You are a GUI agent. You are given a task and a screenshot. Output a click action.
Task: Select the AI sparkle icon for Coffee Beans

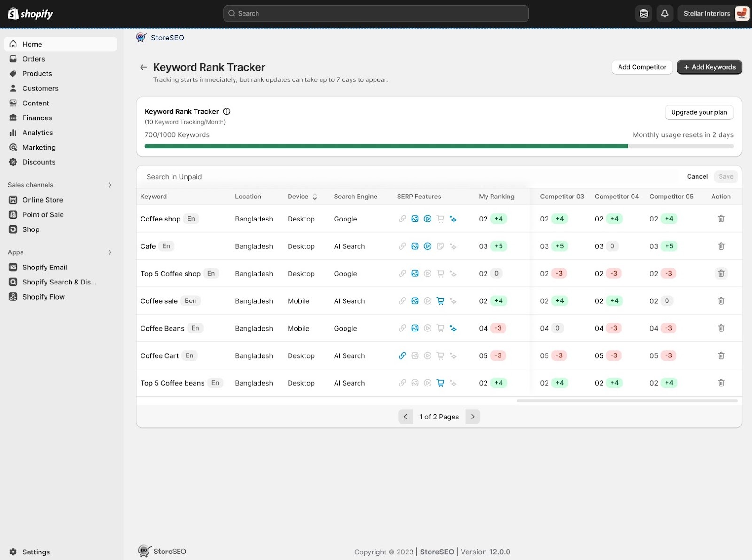coord(453,328)
